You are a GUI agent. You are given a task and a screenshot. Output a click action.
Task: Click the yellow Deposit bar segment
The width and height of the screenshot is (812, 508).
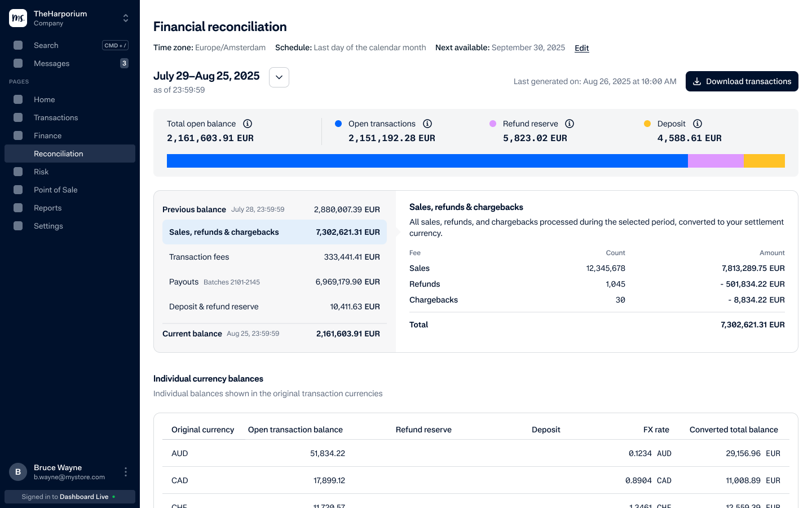tap(765, 161)
